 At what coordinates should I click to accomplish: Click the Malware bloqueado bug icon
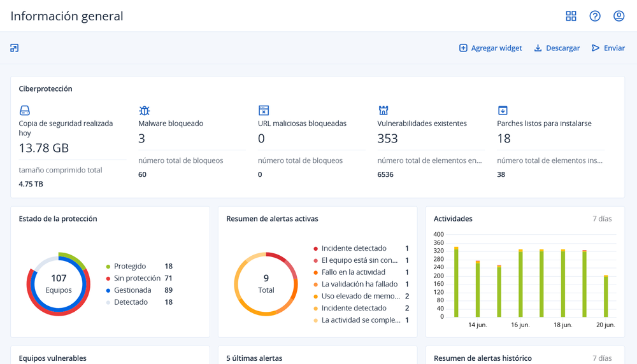tap(145, 111)
